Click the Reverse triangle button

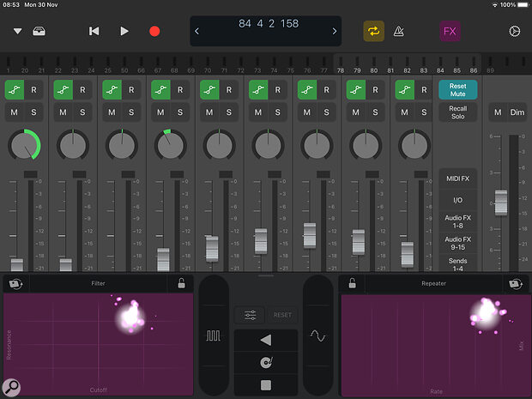[x=266, y=340]
